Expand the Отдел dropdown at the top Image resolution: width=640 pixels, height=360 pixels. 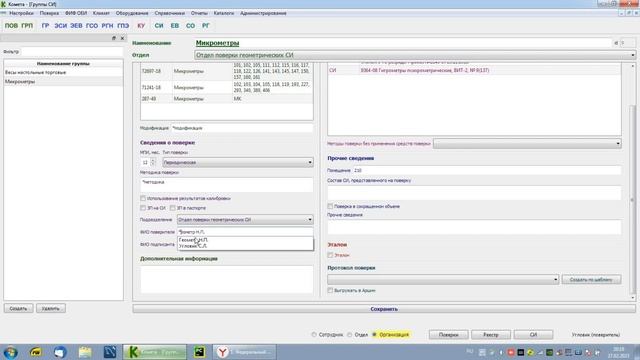click(415, 55)
